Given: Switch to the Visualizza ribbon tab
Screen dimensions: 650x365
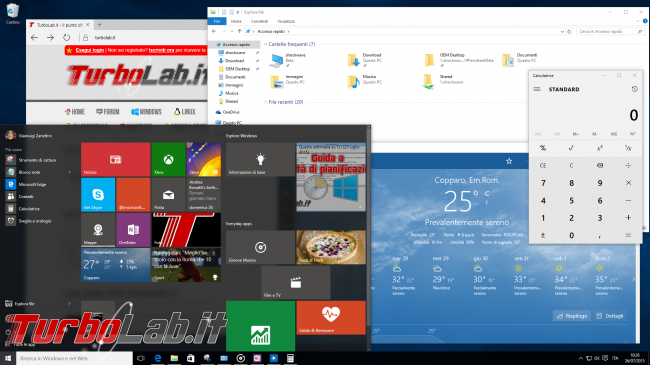Looking at the screenshot, I should (286, 21).
